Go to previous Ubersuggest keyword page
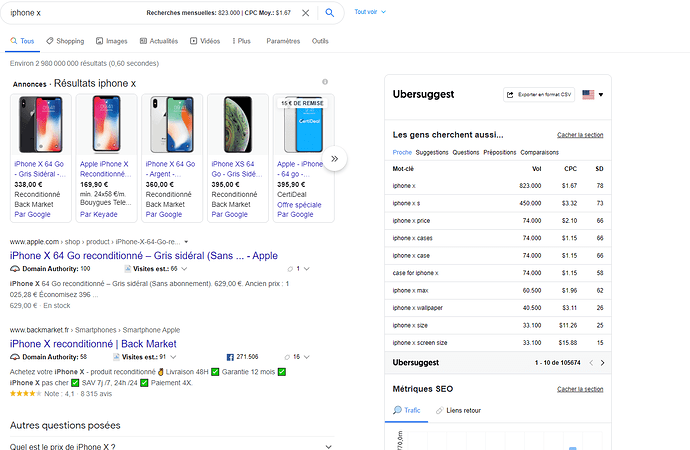Viewport: 690px width, 450px height. click(591, 363)
